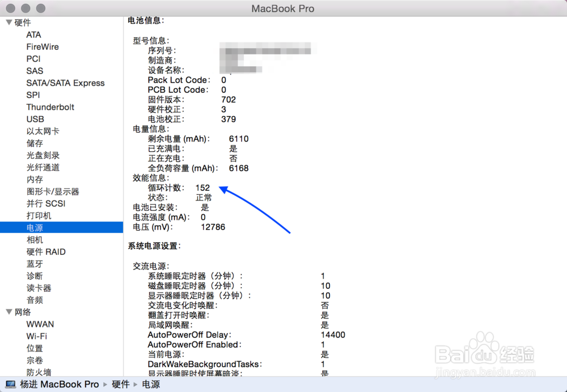
Task: Click 杨进 MacBook Pro in path bar
Action: (x=60, y=384)
